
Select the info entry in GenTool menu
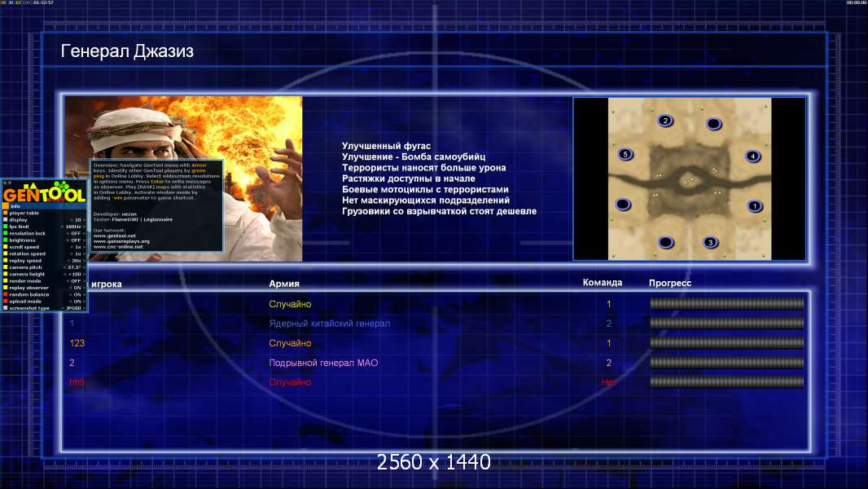44,206
